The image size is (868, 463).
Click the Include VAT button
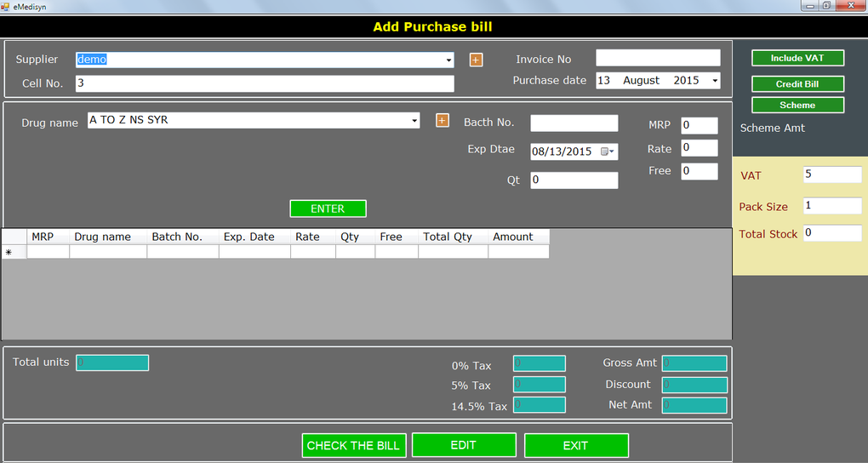point(797,58)
